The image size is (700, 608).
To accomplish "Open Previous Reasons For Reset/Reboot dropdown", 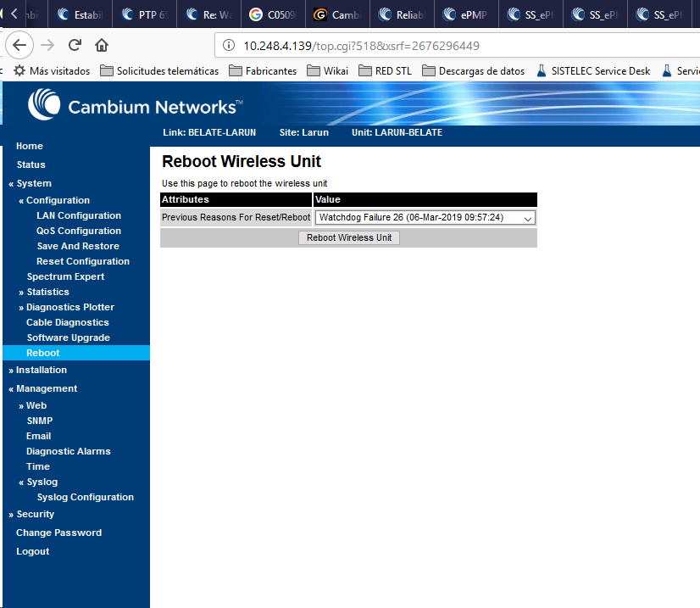I will coord(425,218).
